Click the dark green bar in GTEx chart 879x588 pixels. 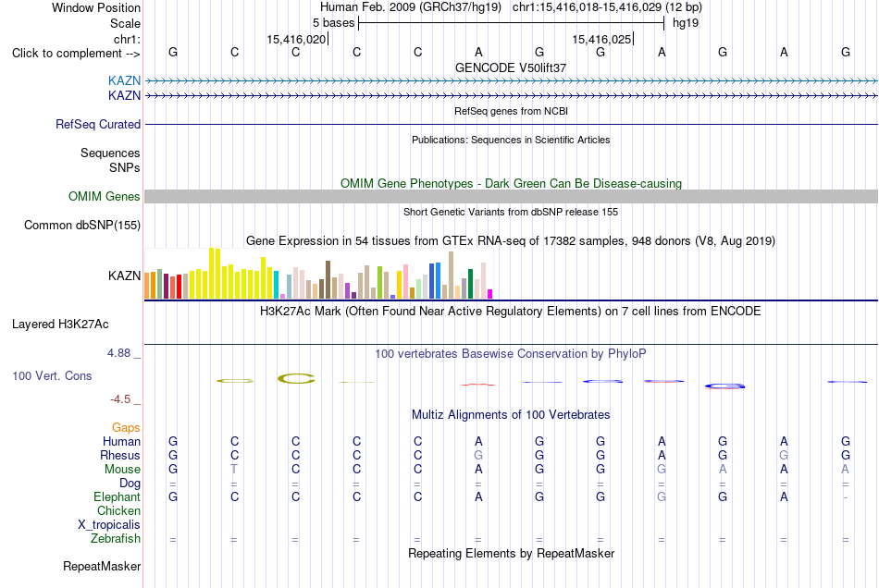point(470,284)
